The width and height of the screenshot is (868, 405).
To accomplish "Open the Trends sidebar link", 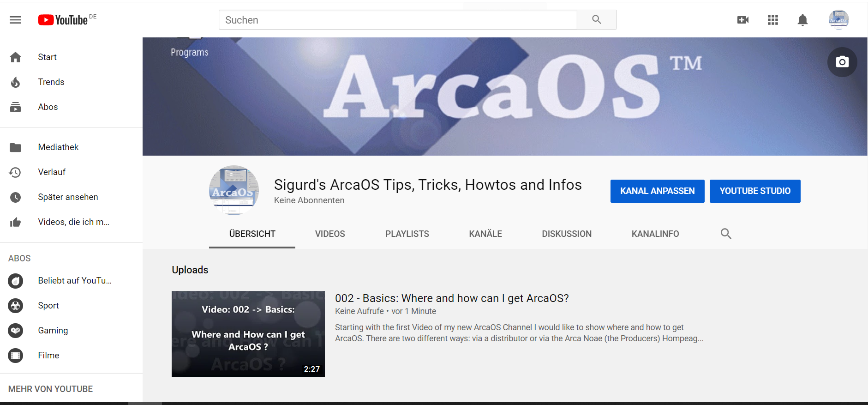I will coord(51,82).
